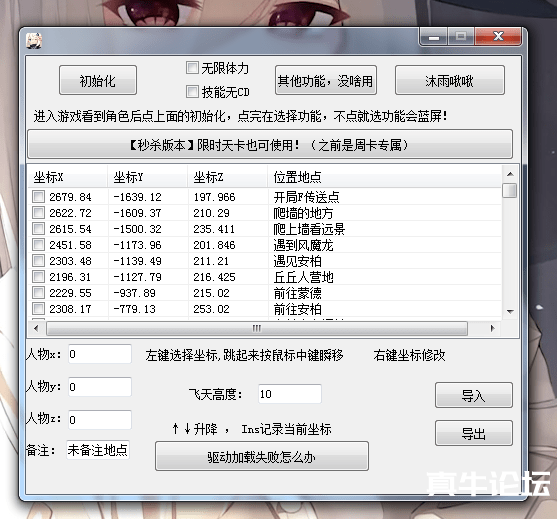Click the horizontal scroll left arrow
557x519 pixels.
pyautogui.click(x=36, y=328)
